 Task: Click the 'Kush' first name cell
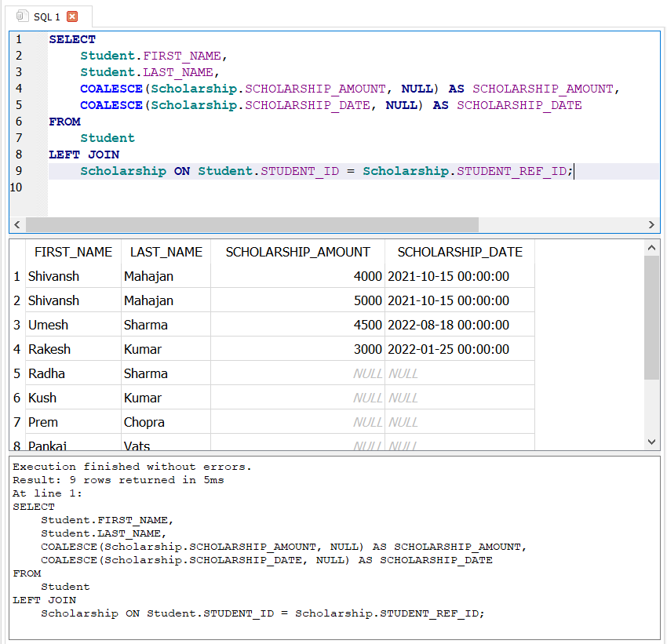pyautogui.click(x=73, y=398)
